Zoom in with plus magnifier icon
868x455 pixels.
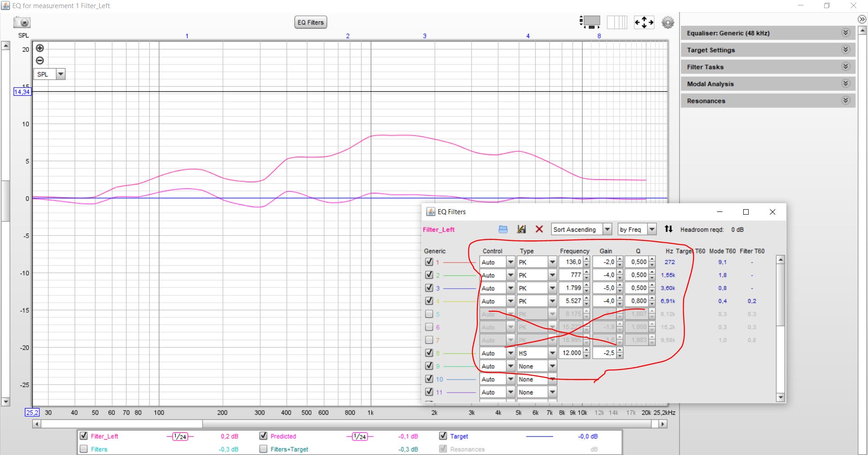[x=40, y=48]
